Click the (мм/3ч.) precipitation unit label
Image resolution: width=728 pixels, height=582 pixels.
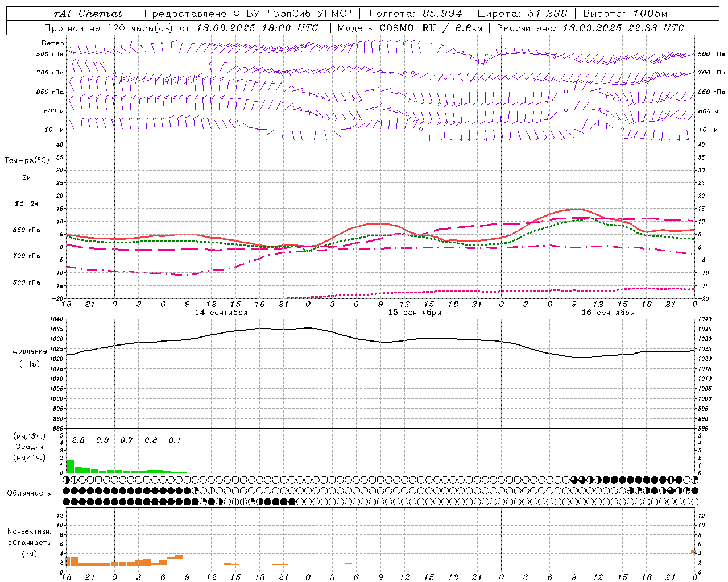click(x=29, y=436)
